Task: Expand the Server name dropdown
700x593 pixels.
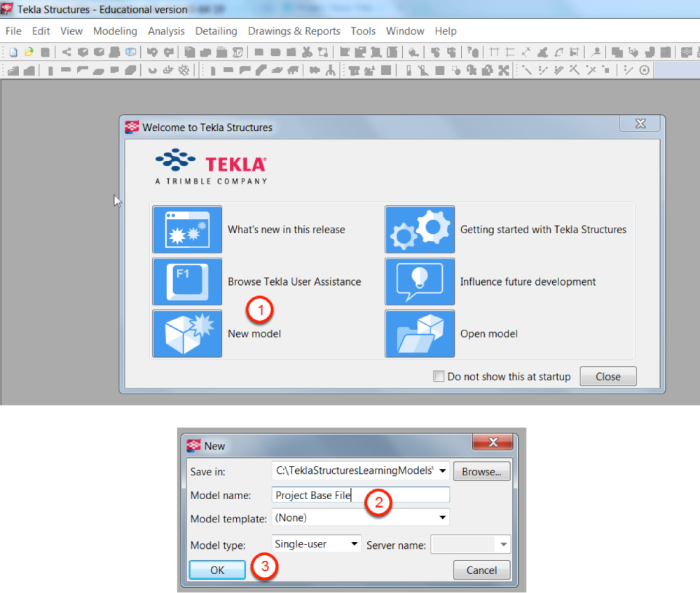Action: [x=504, y=545]
